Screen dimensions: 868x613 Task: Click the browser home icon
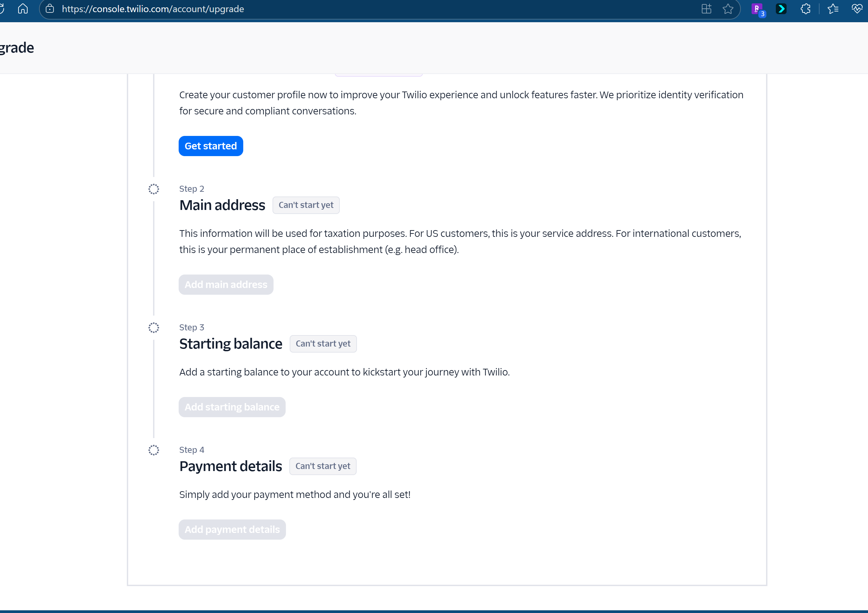pos(23,9)
